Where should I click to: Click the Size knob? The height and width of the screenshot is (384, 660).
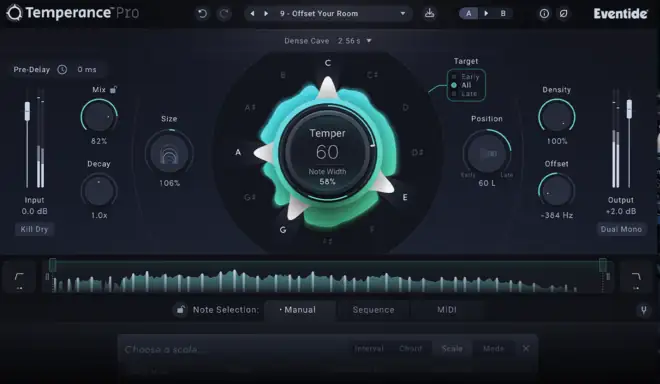coord(169,153)
